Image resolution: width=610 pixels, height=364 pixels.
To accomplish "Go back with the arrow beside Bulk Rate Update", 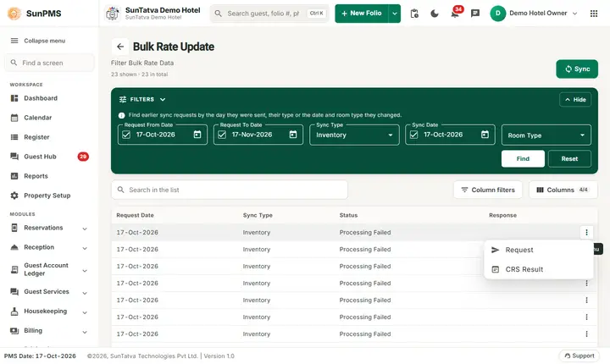I will (120, 47).
